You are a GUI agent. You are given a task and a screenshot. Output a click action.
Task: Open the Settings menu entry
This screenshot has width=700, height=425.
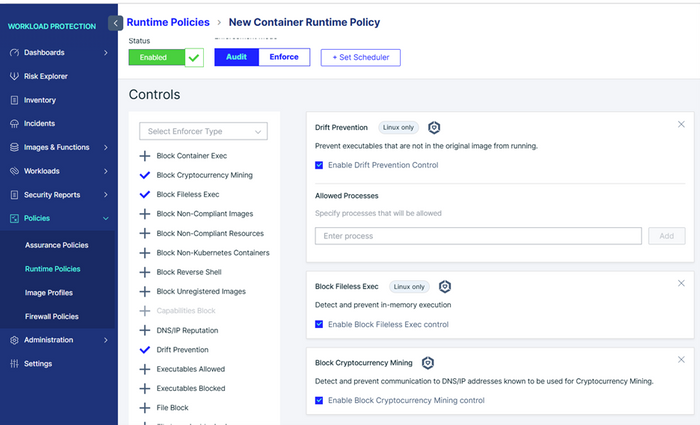38,364
